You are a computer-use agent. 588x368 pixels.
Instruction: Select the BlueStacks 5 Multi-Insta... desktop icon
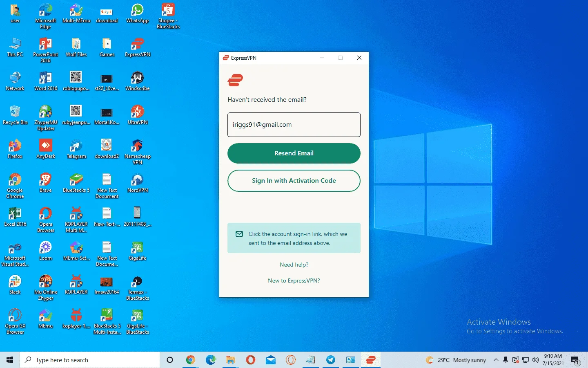[107, 322]
